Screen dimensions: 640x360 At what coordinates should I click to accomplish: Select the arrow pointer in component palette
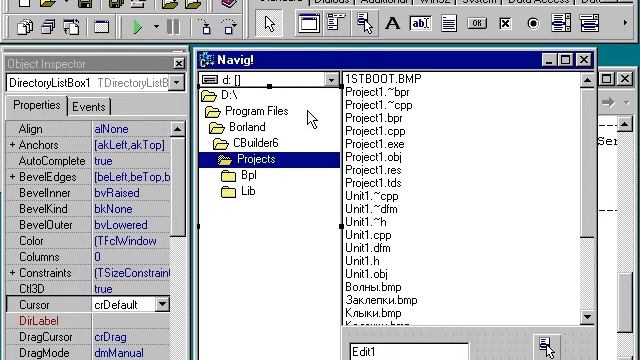pos(269,24)
